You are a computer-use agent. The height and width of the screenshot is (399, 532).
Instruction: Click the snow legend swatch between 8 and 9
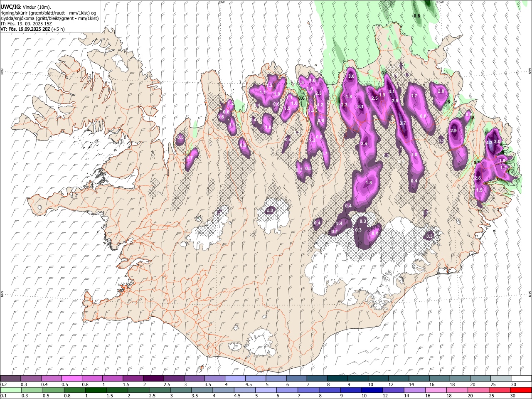click(337, 379)
